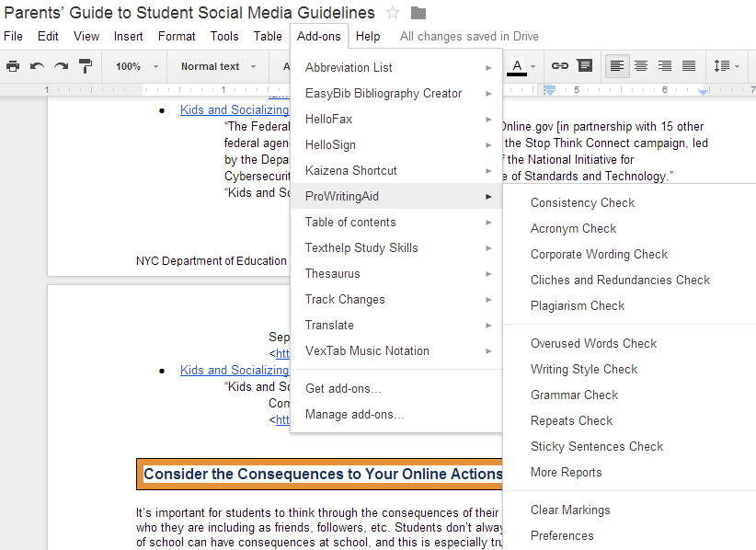Open the Help menu
The width and height of the screenshot is (756, 550).
(x=368, y=37)
